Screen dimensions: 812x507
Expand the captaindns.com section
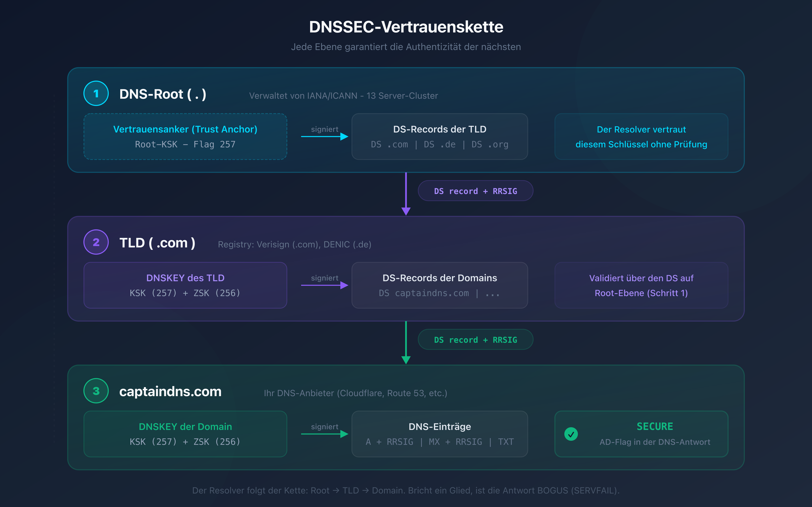[171, 391]
